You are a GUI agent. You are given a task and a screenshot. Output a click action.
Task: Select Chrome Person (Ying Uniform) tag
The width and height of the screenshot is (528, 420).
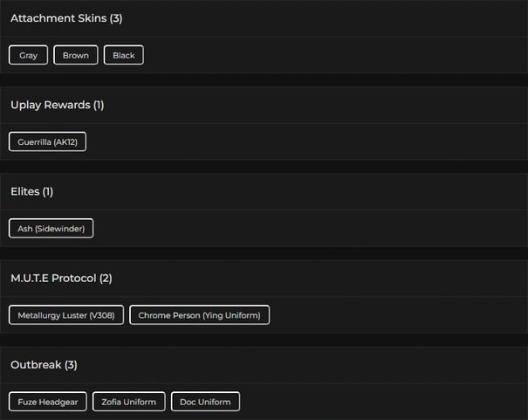(199, 315)
